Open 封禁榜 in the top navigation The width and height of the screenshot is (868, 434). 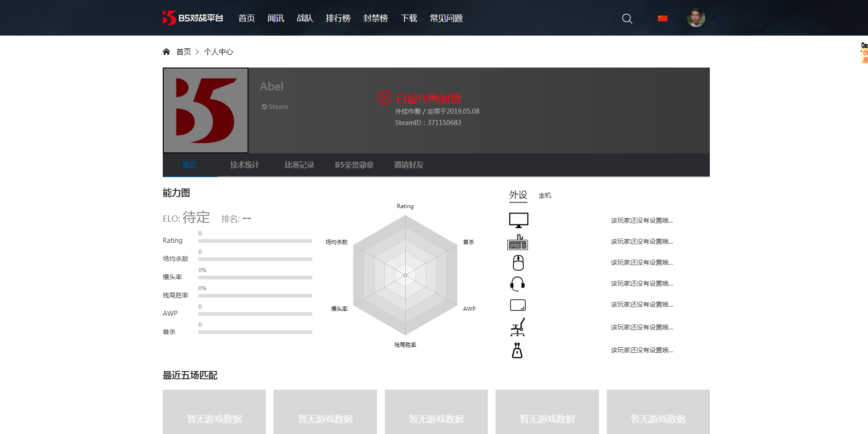pos(375,19)
